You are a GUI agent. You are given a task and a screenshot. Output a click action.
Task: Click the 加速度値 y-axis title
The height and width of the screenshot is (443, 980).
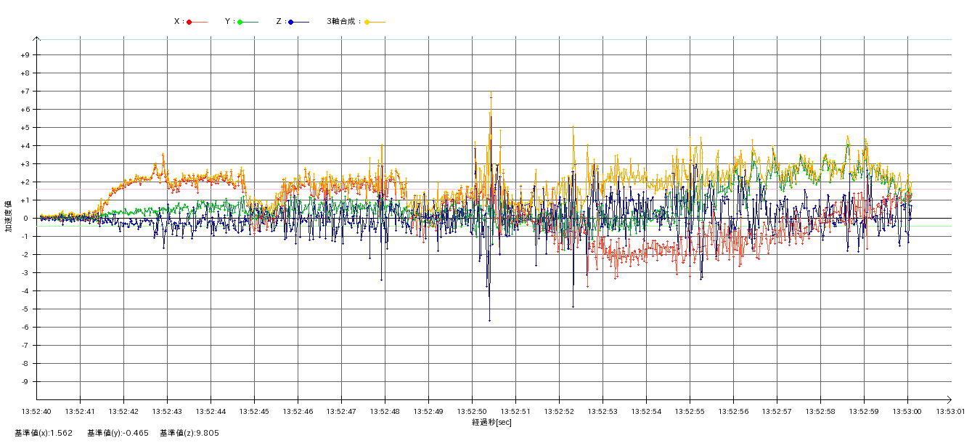[x=9, y=218]
